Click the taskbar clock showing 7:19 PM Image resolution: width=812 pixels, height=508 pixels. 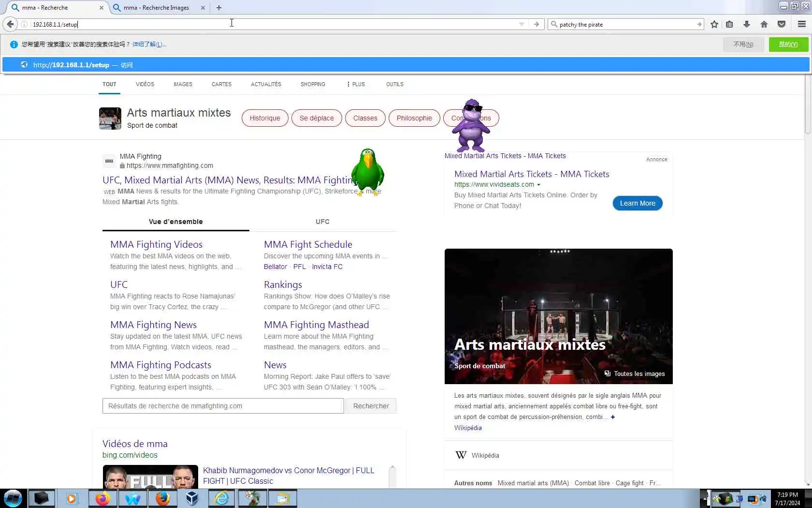[787, 499]
